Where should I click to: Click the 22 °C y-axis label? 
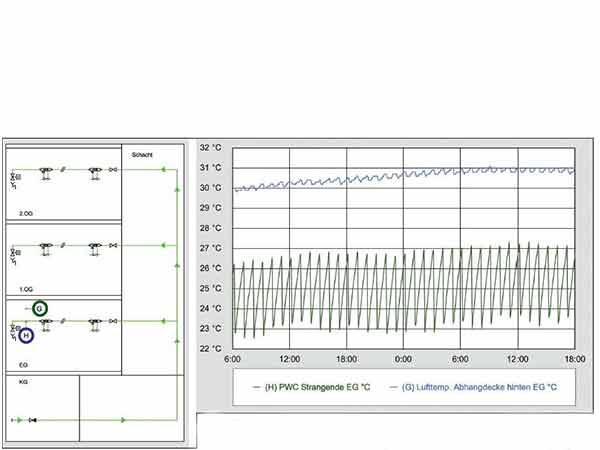[212, 349]
